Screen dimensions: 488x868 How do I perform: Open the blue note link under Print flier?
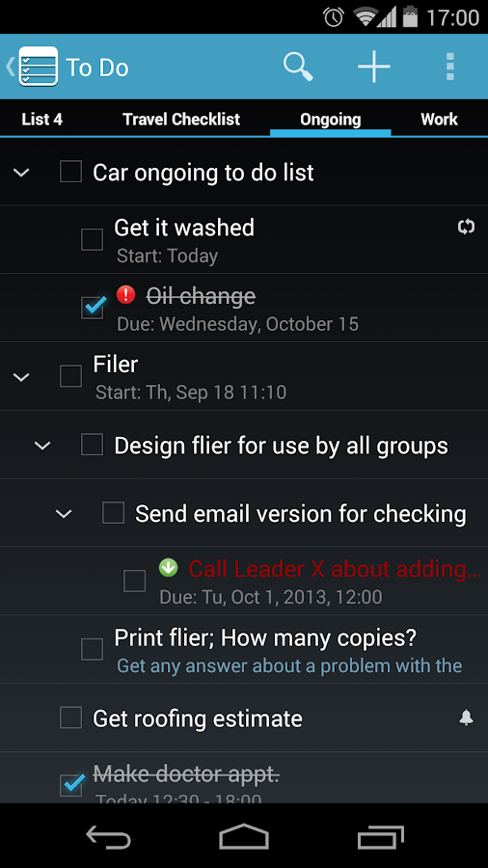tap(289, 665)
